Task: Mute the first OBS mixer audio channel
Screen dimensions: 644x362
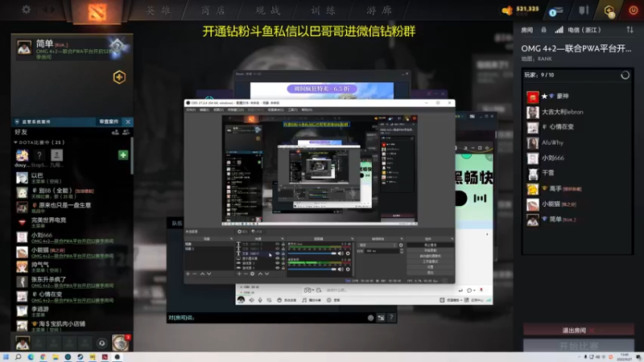Action: click(x=341, y=253)
